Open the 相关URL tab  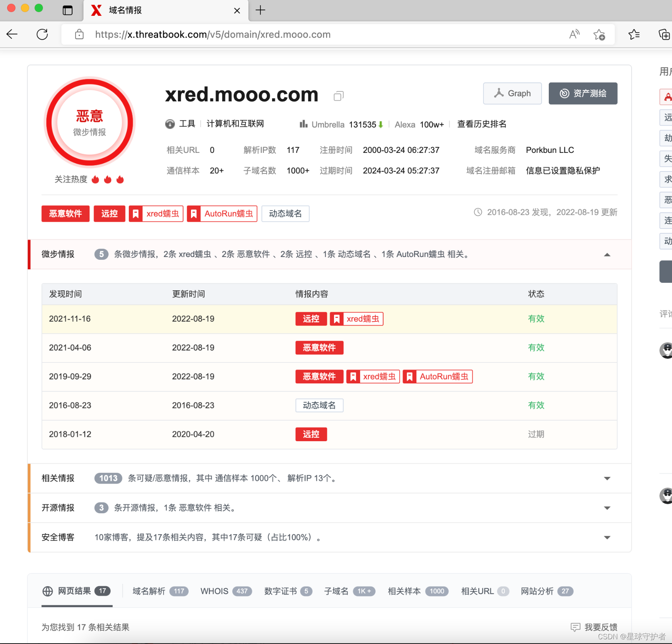click(x=485, y=591)
